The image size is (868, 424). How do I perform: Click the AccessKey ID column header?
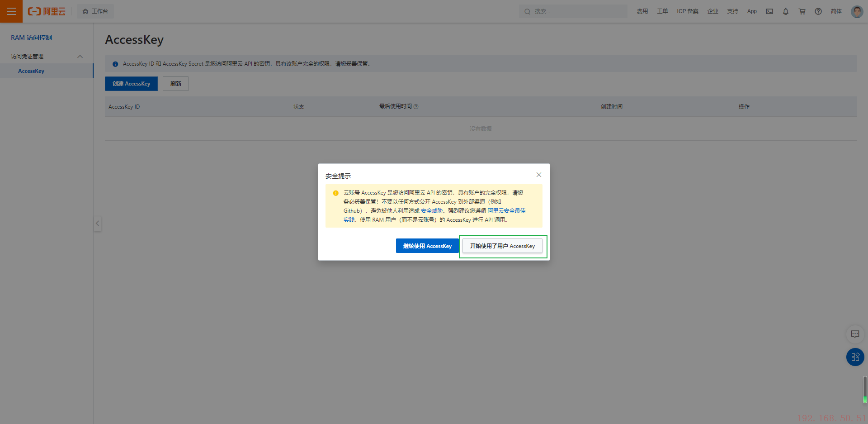tap(124, 107)
